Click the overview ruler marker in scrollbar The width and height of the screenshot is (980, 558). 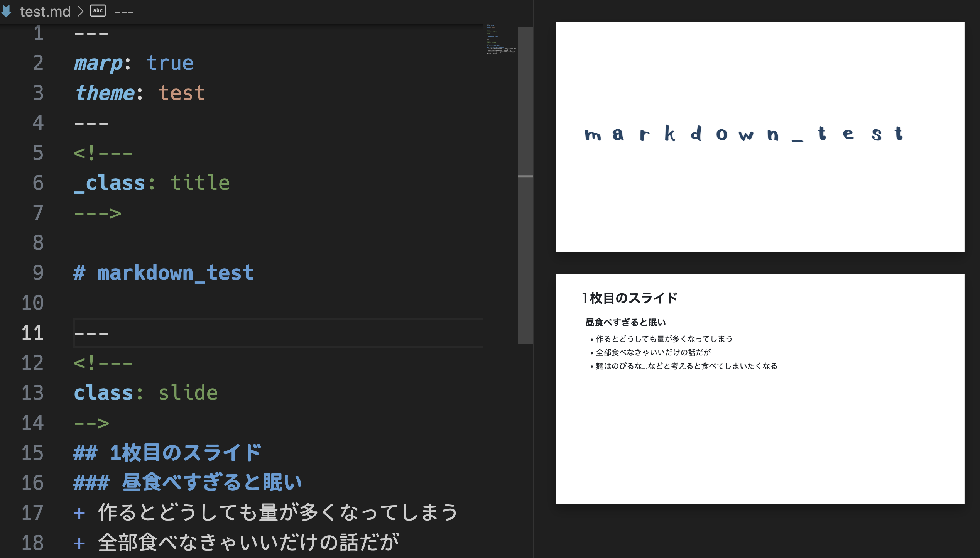(525, 176)
